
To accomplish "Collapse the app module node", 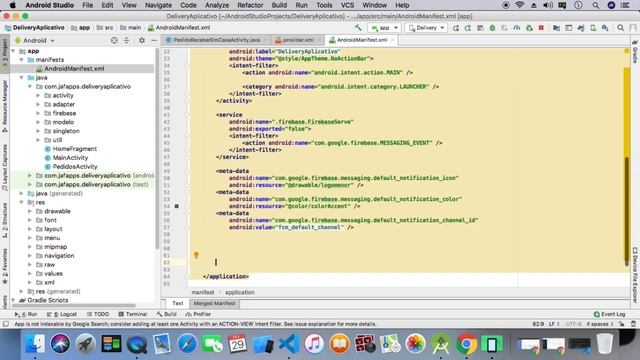I will click(x=13, y=51).
